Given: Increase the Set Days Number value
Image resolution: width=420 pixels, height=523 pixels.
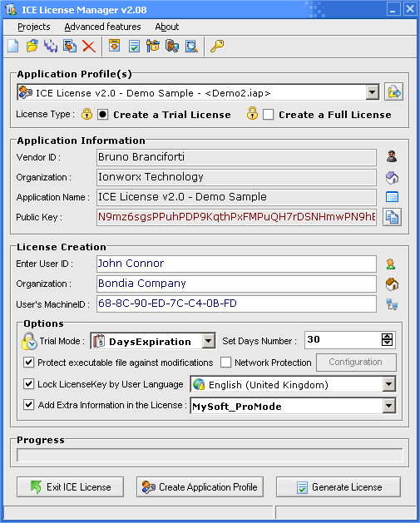Looking at the screenshot, I should [387, 336].
